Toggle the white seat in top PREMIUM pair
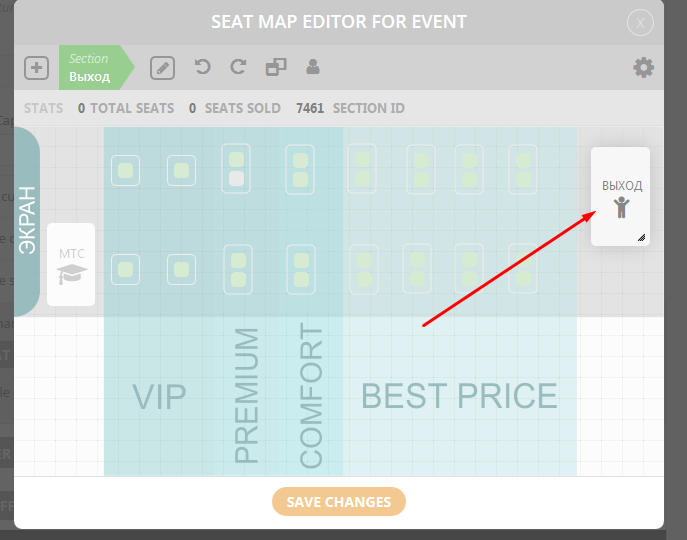 pos(237,179)
